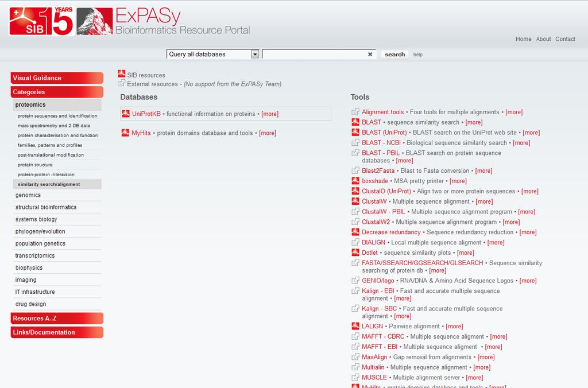Click the external icon beside MAFFT - CBRC

[x=355, y=336]
